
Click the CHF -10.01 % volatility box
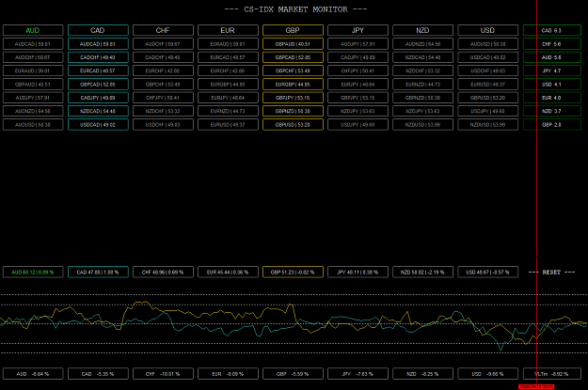click(163, 374)
